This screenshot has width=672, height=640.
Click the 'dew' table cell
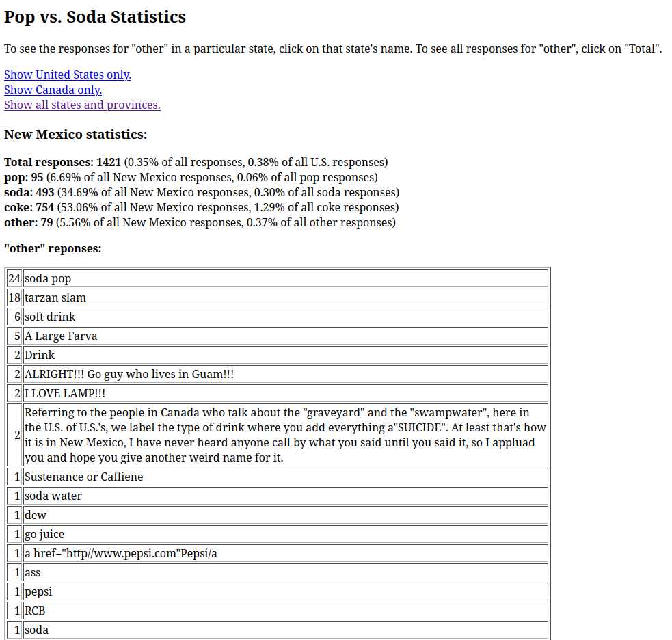[x=286, y=515]
